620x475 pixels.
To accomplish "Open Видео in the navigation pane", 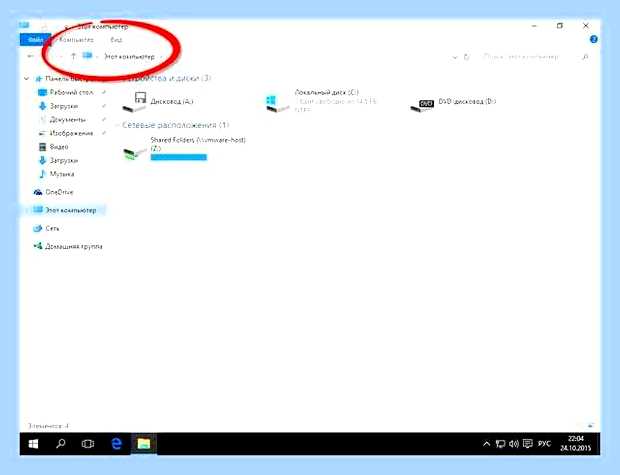I will click(59, 147).
